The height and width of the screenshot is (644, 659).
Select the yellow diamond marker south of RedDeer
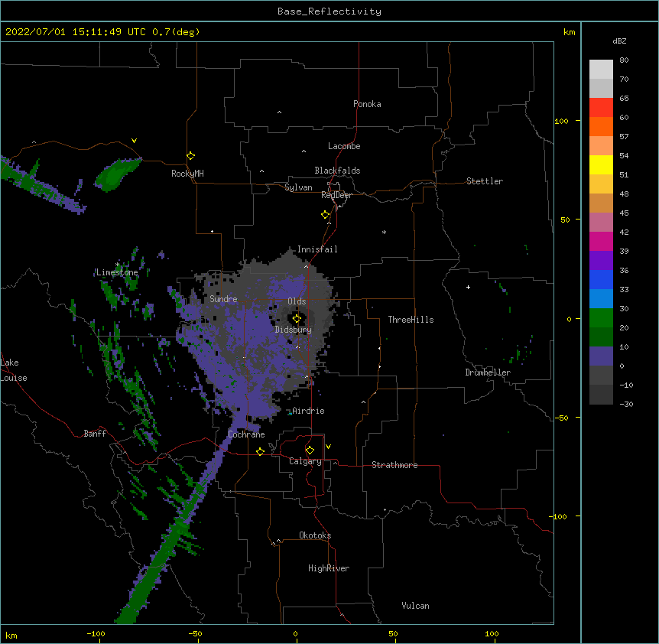[x=325, y=215]
